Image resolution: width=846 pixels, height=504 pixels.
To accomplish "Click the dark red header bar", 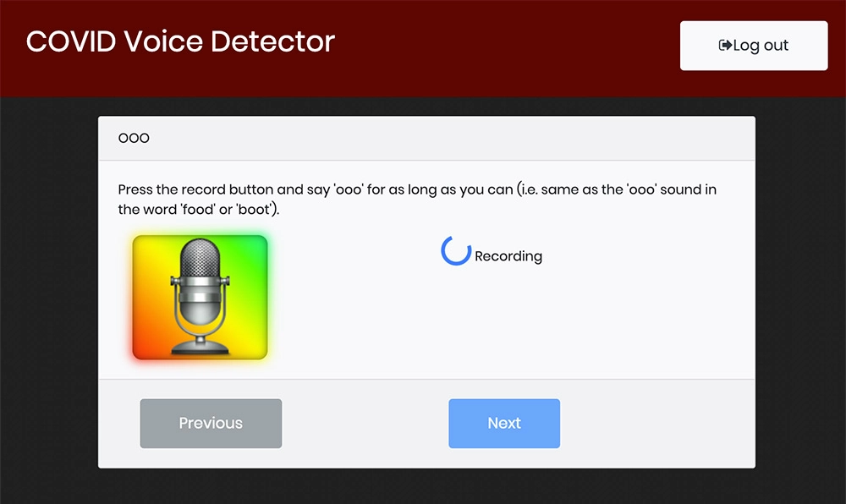I will point(508,51).
